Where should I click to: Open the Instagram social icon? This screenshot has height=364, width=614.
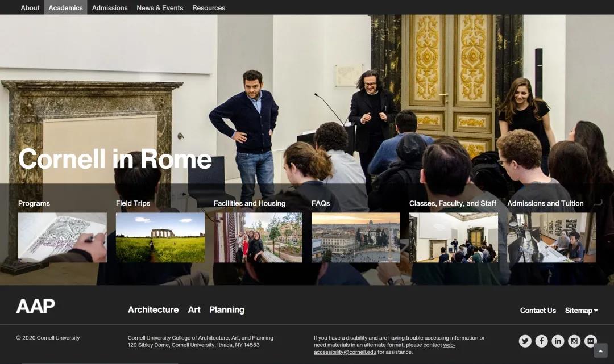tap(574, 341)
